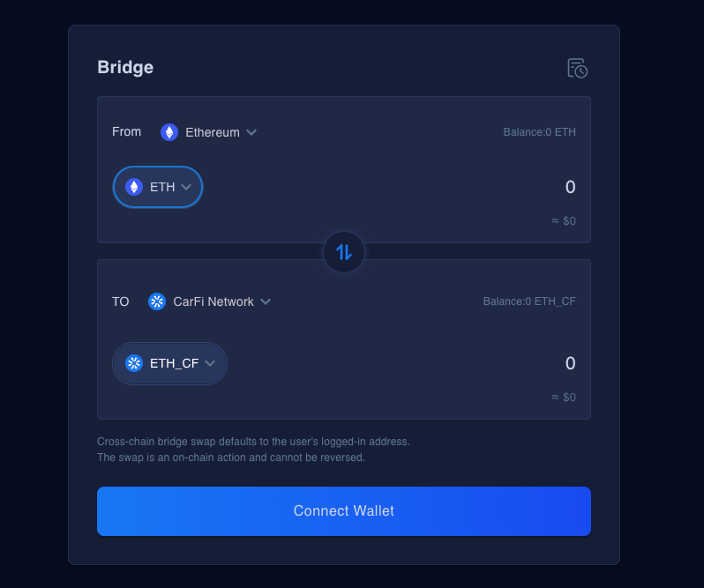Open the ETH token selector chevron
The height and width of the screenshot is (588, 704).
point(186,187)
